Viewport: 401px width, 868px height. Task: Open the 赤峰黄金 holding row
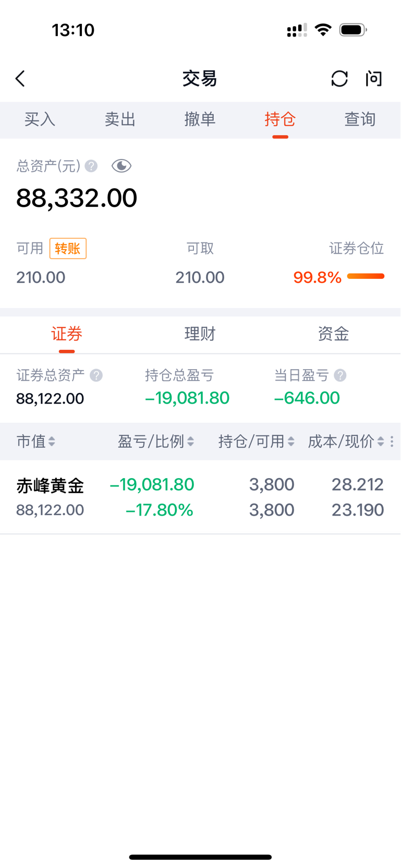click(x=200, y=497)
